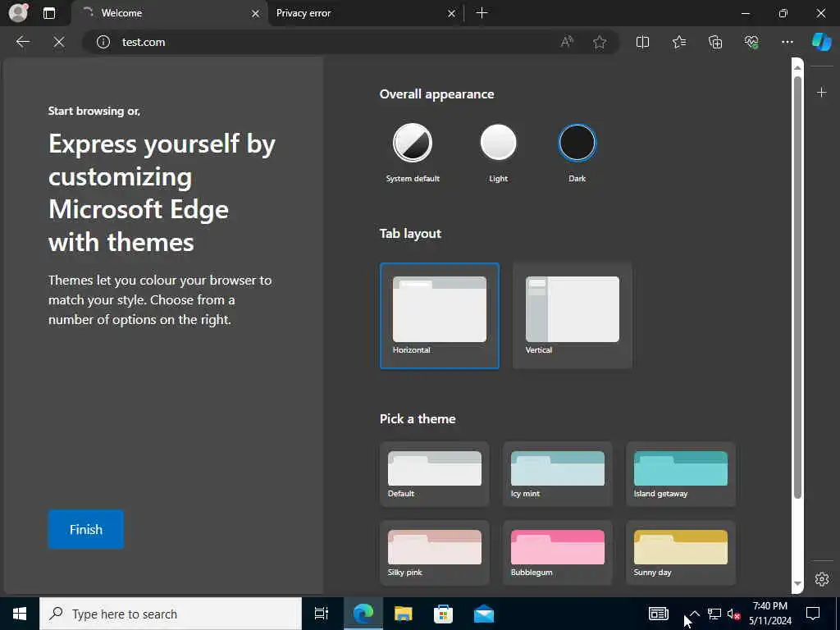The image size is (840, 630).
Task: View site information icon for test.com
Action: click(x=103, y=42)
